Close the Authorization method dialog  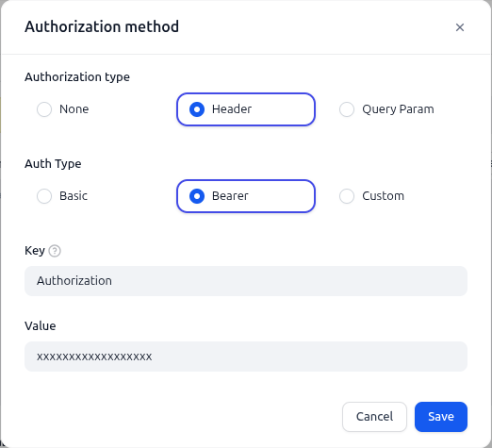(x=460, y=27)
